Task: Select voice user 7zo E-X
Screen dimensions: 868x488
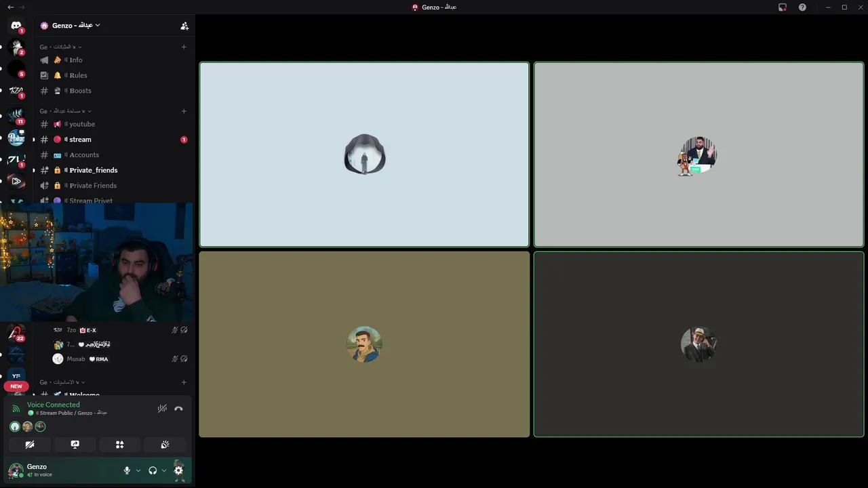Action: coord(120,330)
